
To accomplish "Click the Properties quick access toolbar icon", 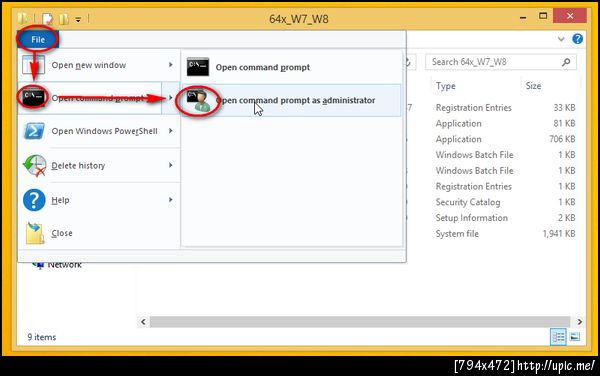I will (47, 18).
